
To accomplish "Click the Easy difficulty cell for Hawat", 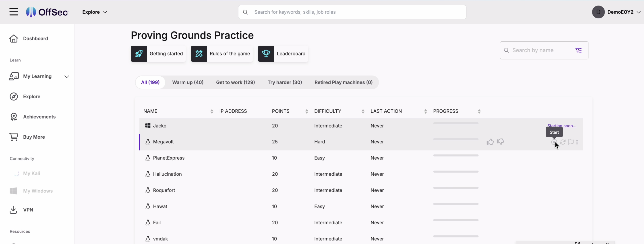I will (319, 206).
